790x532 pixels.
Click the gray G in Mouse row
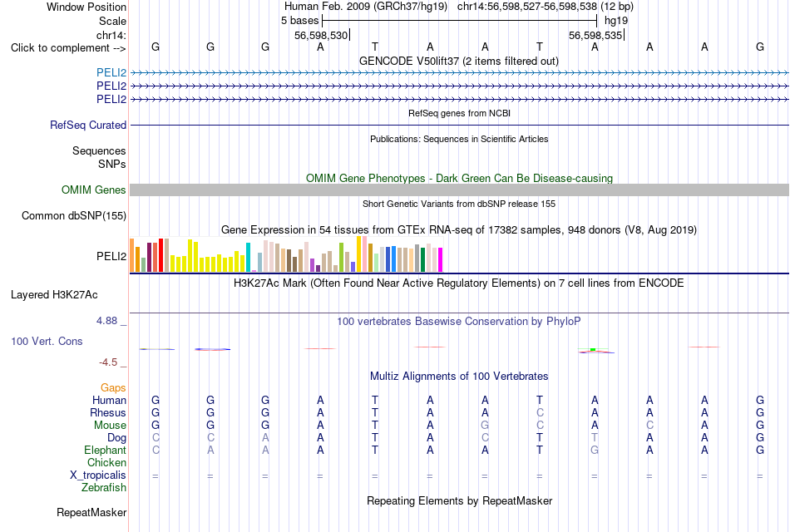click(485, 426)
